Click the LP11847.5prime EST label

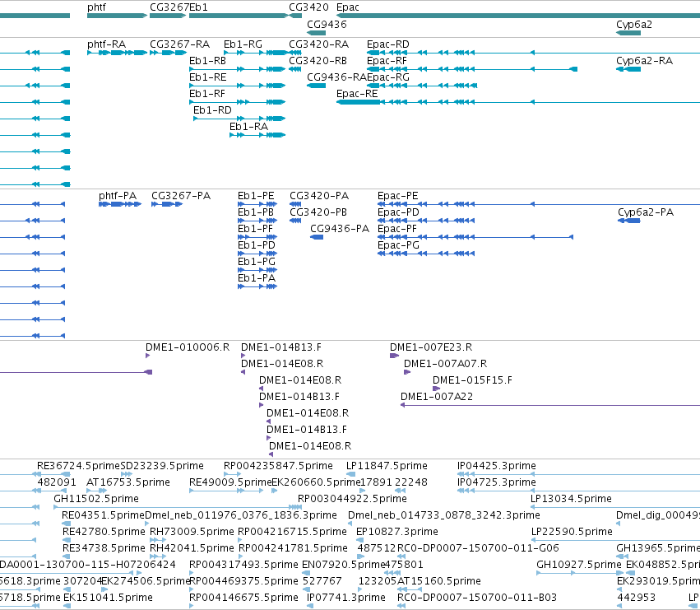tap(387, 466)
